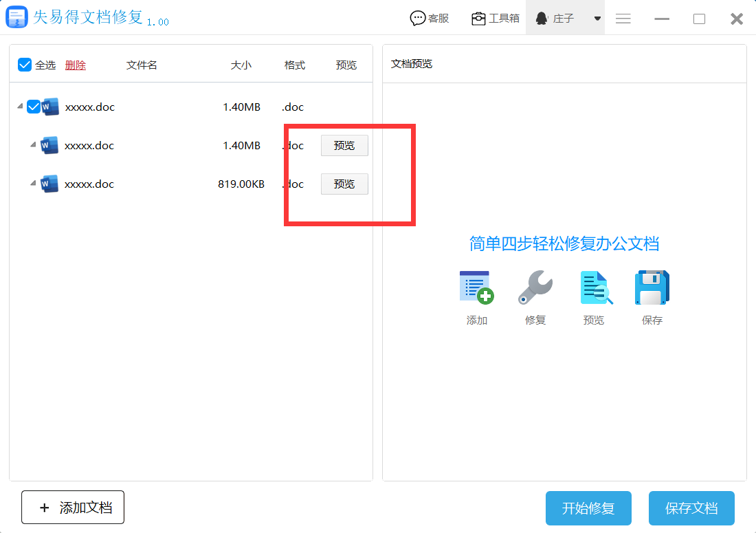Image resolution: width=756 pixels, height=533 pixels.
Task: Select the xxxxx.doc sized 819.00KB
Action: point(89,184)
